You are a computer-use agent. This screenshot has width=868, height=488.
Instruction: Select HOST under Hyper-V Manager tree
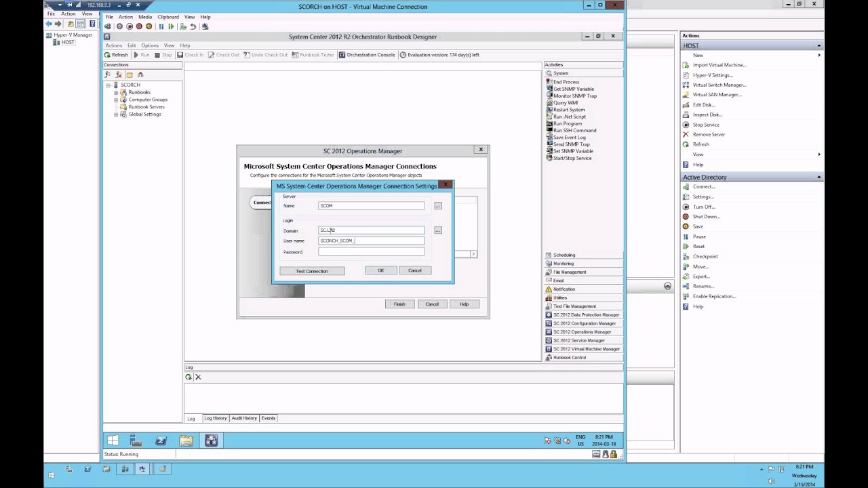pos(68,42)
